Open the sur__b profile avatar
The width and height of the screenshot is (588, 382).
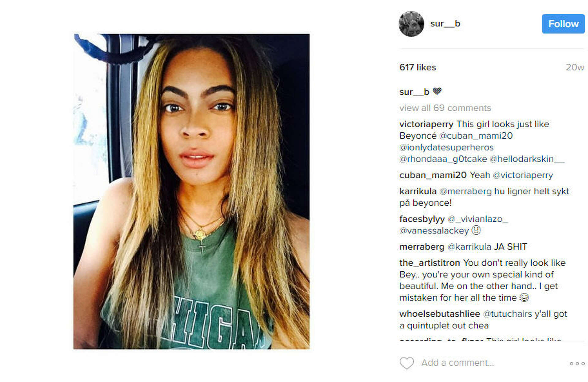tap(411, 24)
